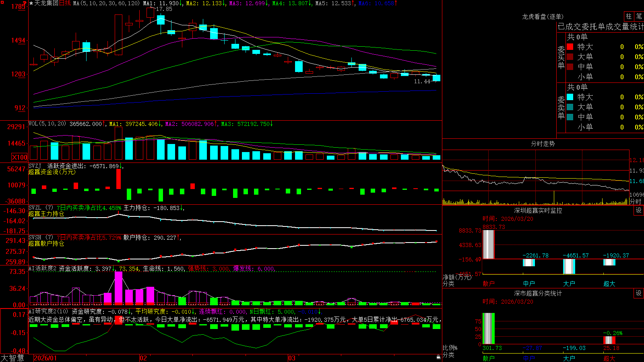644x362 pixels.
Task: Click the -1920.37 超大 net-amount bar
Action: [x=609, y=262]
